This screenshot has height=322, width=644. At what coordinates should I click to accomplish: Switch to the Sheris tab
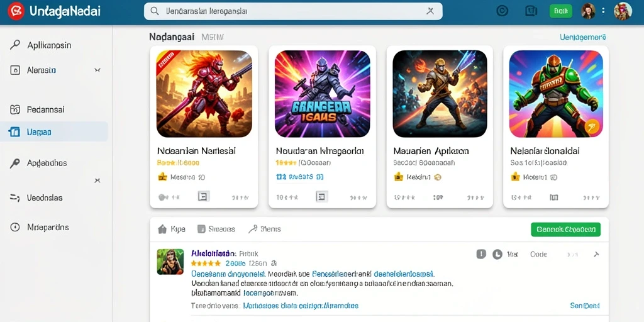coord(265,229)
